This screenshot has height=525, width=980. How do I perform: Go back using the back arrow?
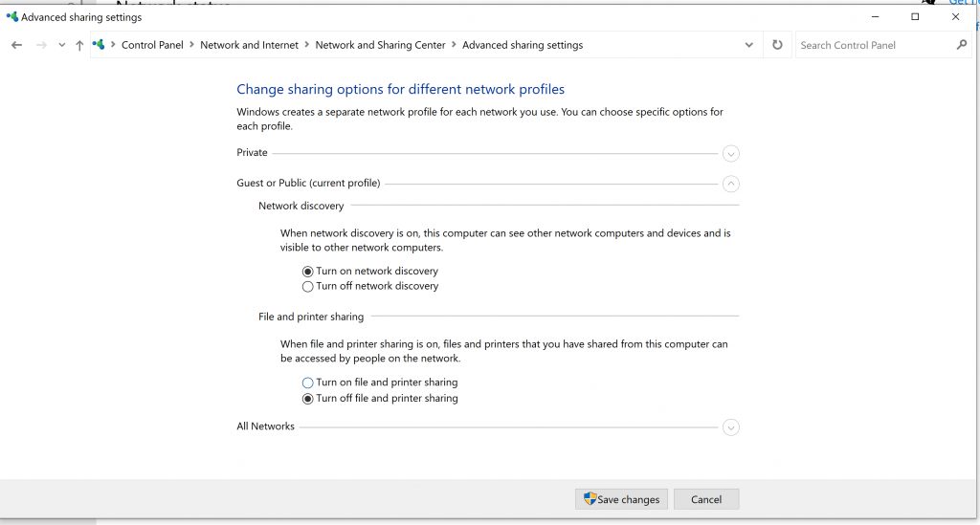point(17,45)
